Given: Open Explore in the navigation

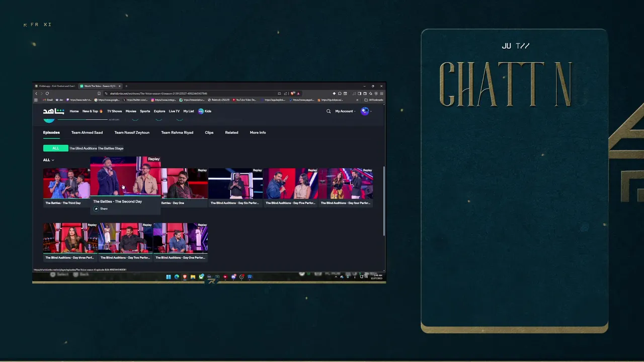Looking at the screenshot, I should [x=159, y=111].
